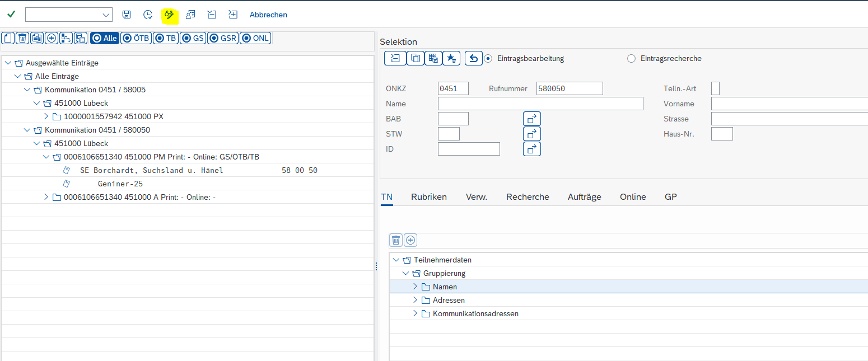Click the Name input field
The width and height of the screenshot is (868, 361).
540,104
